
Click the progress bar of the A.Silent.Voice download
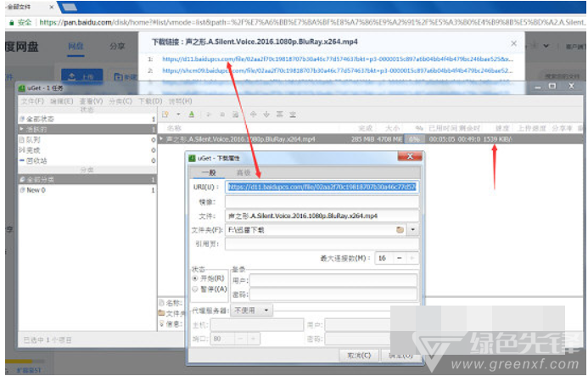(x=414, y=139)
